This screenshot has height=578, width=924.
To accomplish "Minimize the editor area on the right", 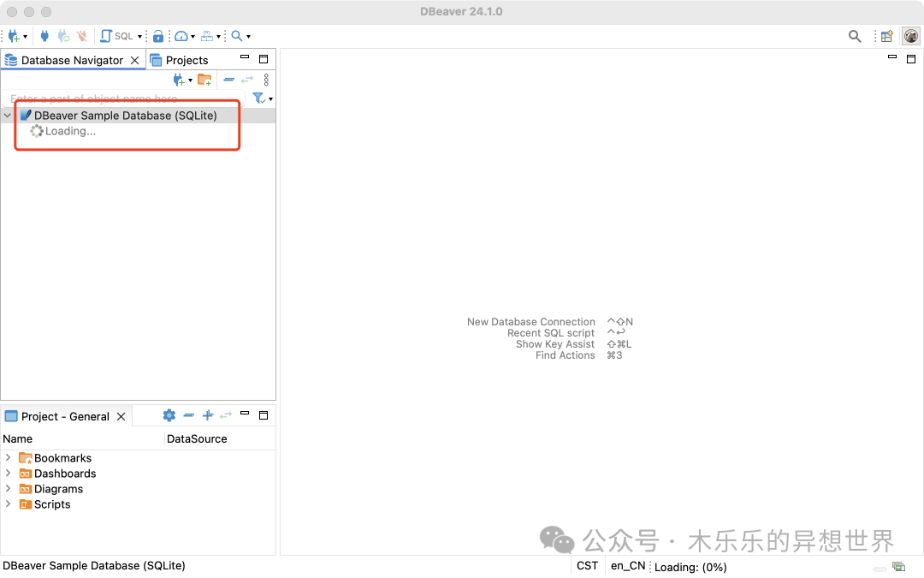I will pyautogui.click(x=892, y=57).
